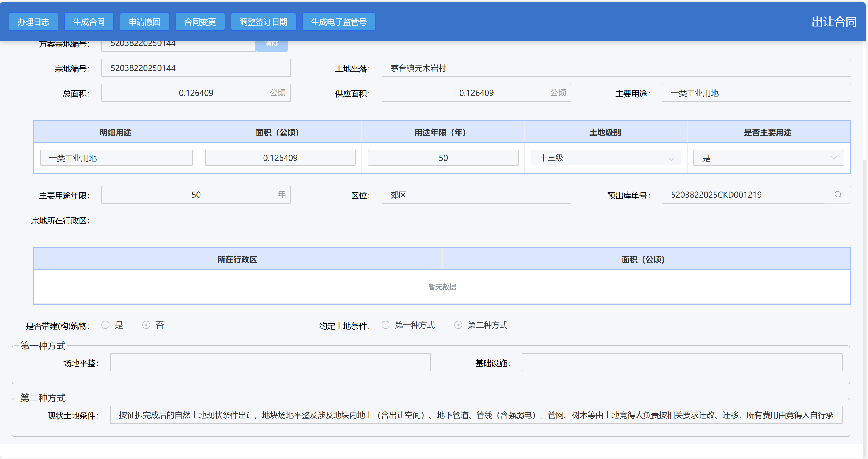Viewport: 868px width, 459px height.
Task: Click the 生成合同 button
Action: click(x=89, y=22)
